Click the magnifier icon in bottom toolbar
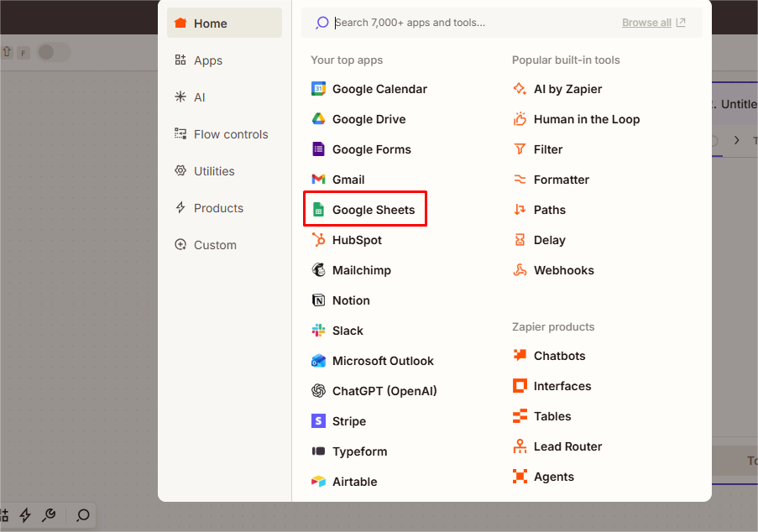 click(82, 515)
